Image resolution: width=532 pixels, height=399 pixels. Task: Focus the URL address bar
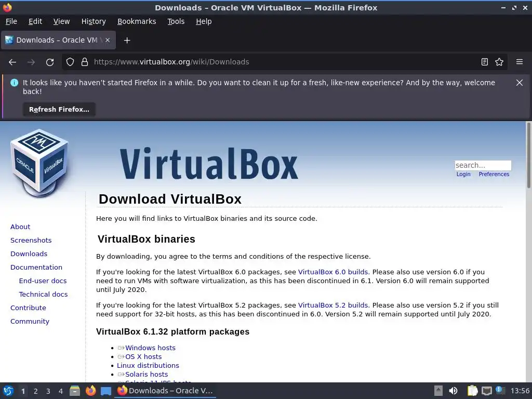284,62
